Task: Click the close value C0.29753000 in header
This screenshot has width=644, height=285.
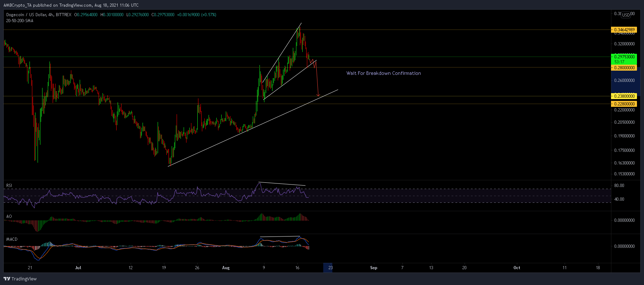Action: click(x=163, y=15)
